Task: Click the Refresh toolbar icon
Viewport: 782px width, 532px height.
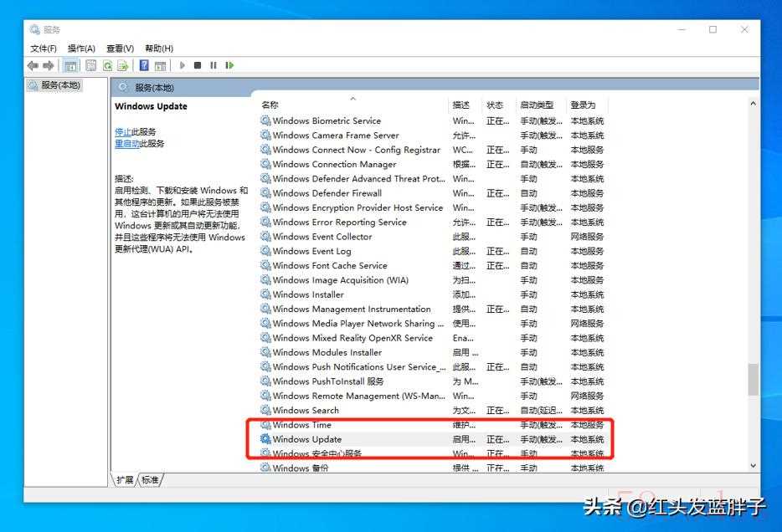Action: pyautogui.click(x=107, y=65)
